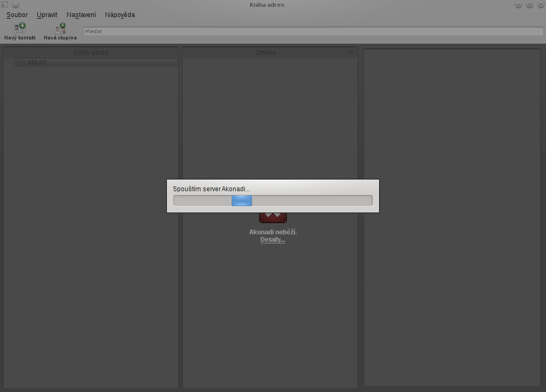
Task: Open the Nápověda menu
Action: click(x=120, y=15)
